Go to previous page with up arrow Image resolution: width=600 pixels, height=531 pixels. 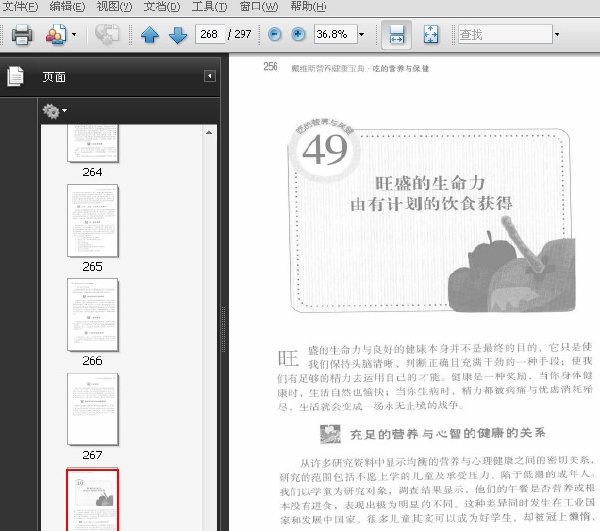[150, 35]
